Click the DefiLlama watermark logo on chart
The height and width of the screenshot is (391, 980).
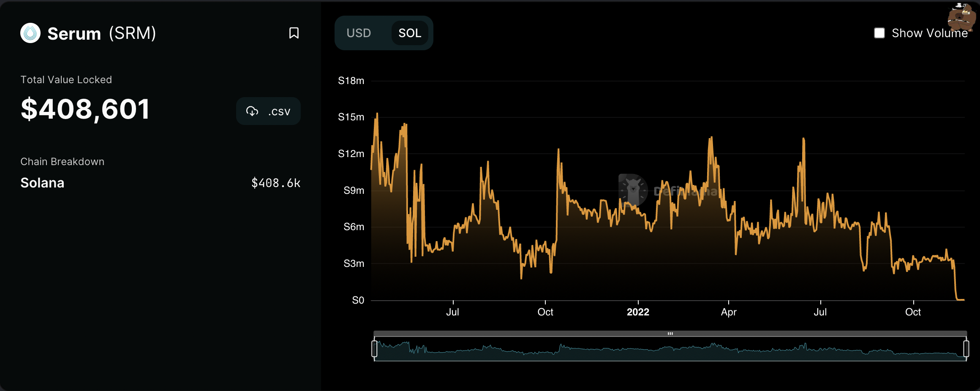tap(633, 190)
